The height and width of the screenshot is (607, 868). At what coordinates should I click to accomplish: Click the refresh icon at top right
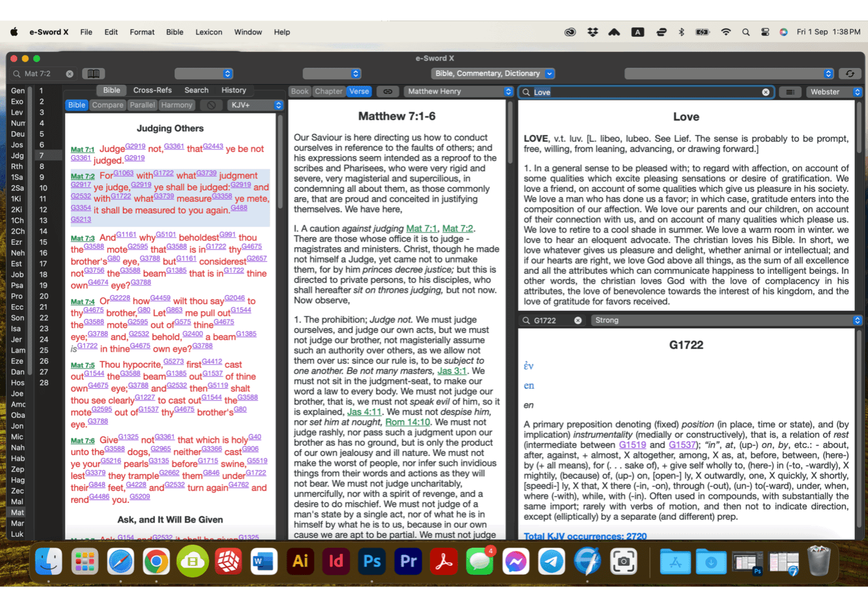(850, 74)
